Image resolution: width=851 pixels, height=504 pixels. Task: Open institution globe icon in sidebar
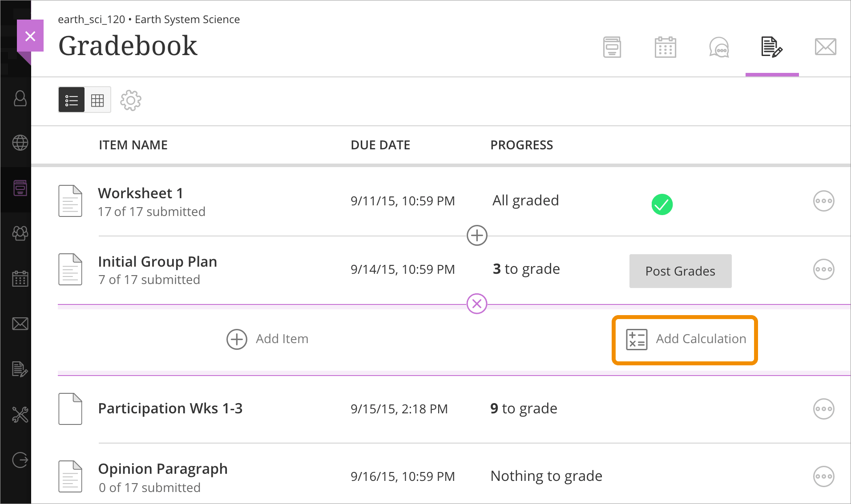(20, 143)
